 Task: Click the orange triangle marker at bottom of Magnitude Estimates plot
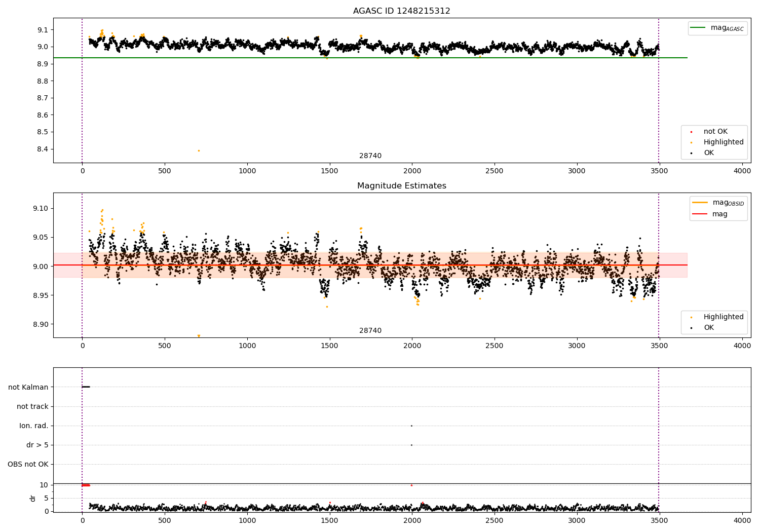click(199, 336)
